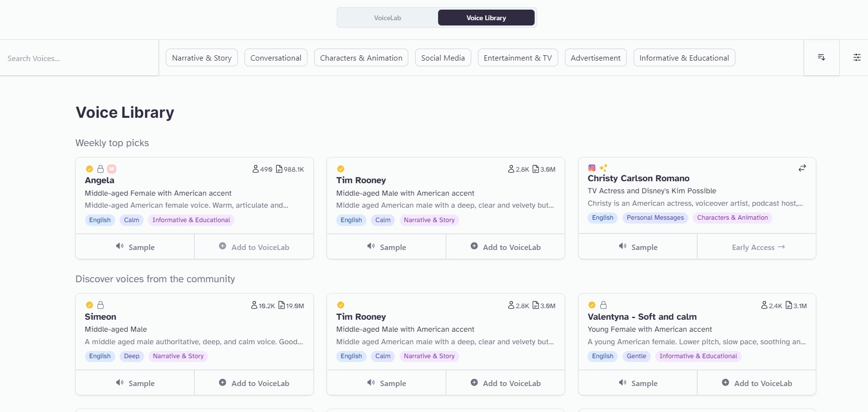Click Simeon's lock icon
The width and height of the screenshot is (868, 412).
[100, 305]
